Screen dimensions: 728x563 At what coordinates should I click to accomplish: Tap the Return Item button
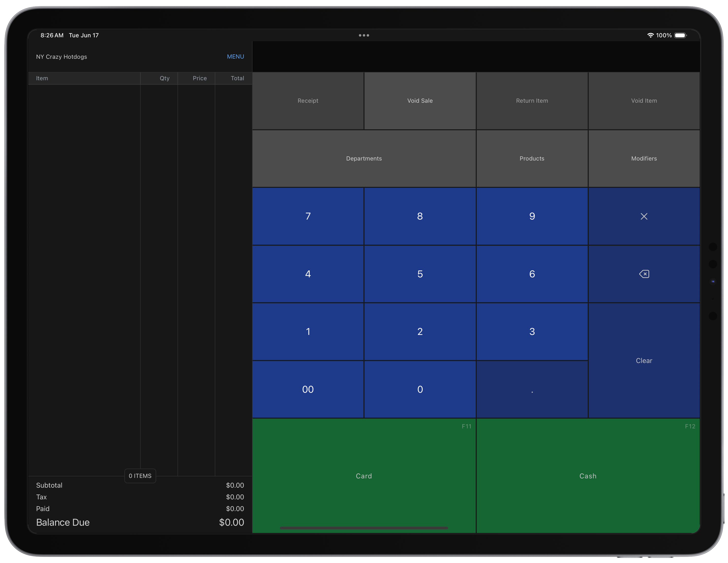532,101
